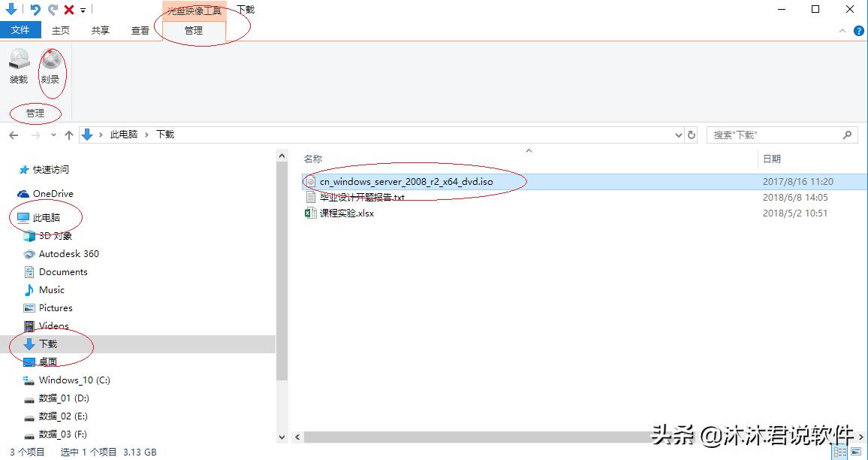Screen dimensions: 868x460
Task: Click the search magnifier in 搜索下载 box
Action: pos(847,135)
